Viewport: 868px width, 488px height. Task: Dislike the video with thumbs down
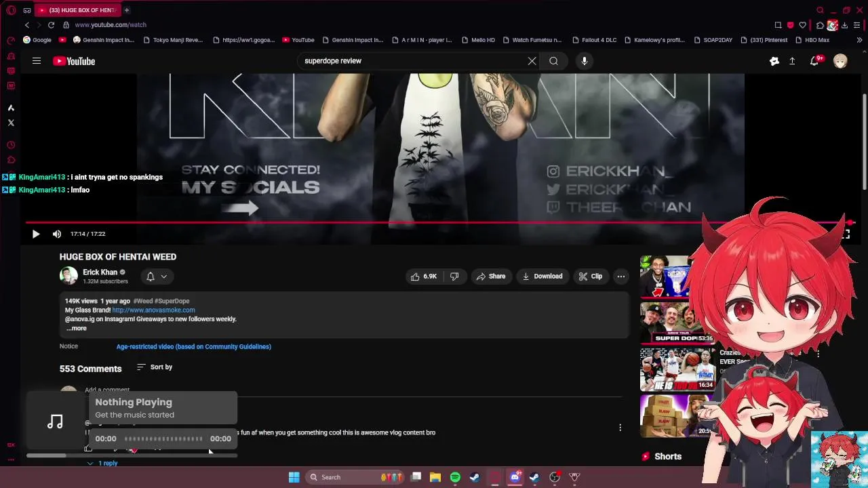click(454, 277)
